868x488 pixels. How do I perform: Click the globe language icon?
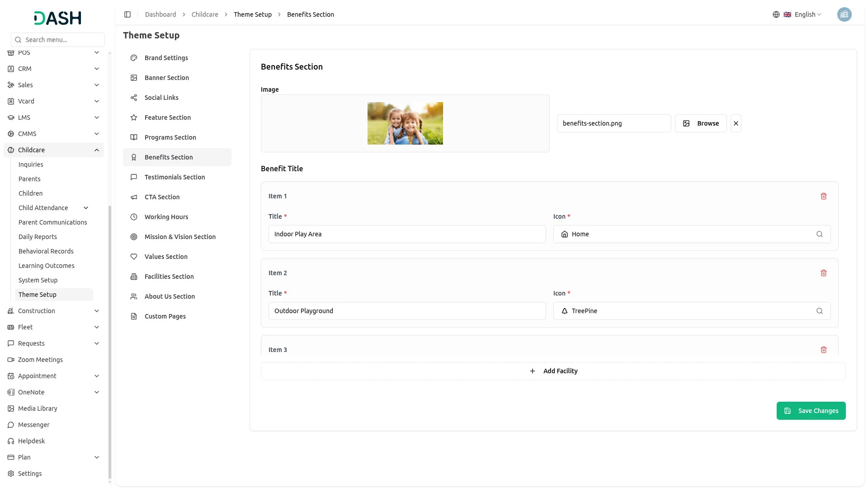776,14
